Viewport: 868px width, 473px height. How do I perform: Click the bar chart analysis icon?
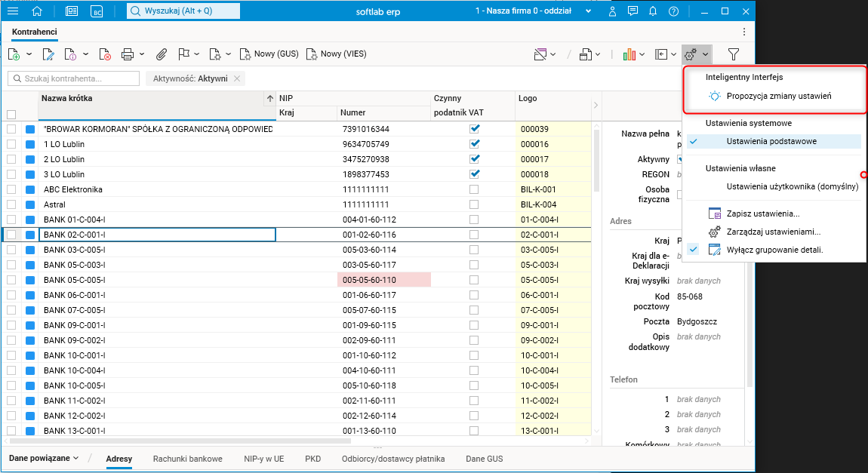point(629,54)
